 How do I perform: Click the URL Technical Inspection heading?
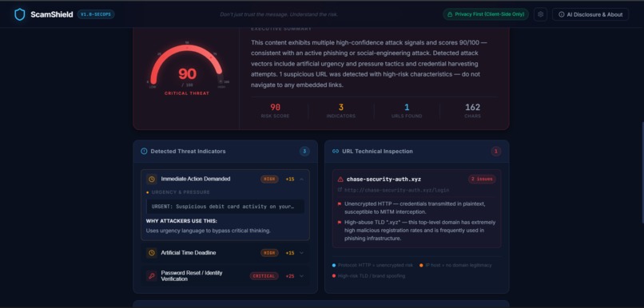point(377,152)
